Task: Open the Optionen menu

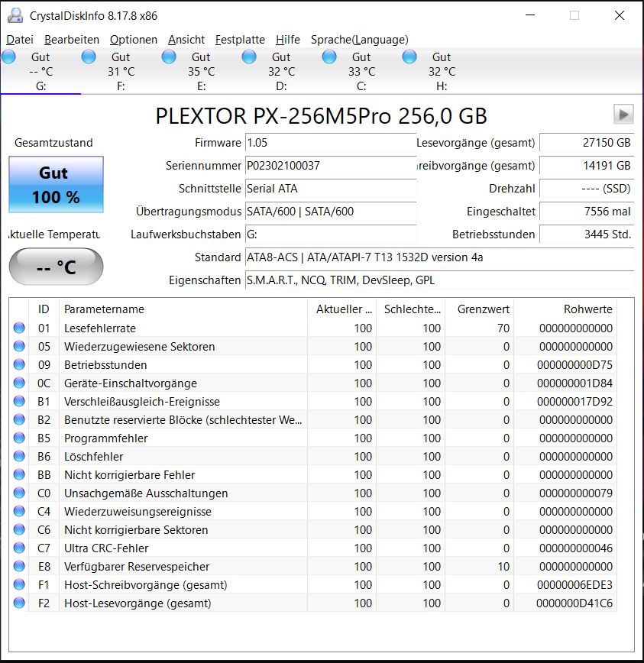Action: pyautogui.click(x=133, y=40)
